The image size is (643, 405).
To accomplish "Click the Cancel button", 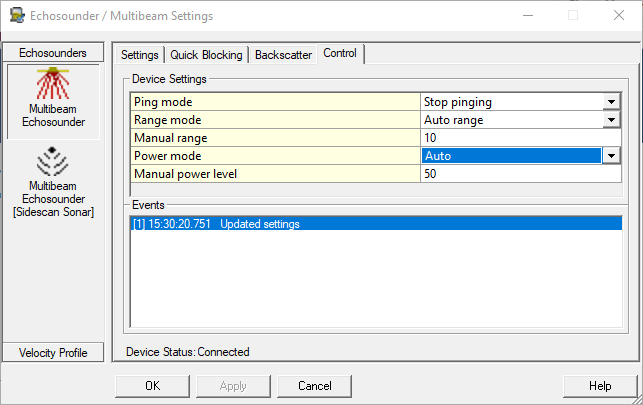I will click(315, 385).
